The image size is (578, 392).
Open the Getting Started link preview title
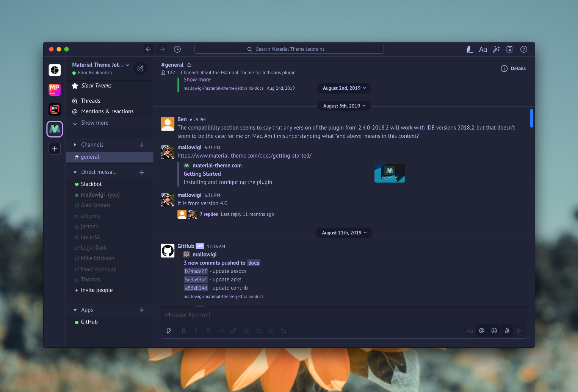(202, 174)
